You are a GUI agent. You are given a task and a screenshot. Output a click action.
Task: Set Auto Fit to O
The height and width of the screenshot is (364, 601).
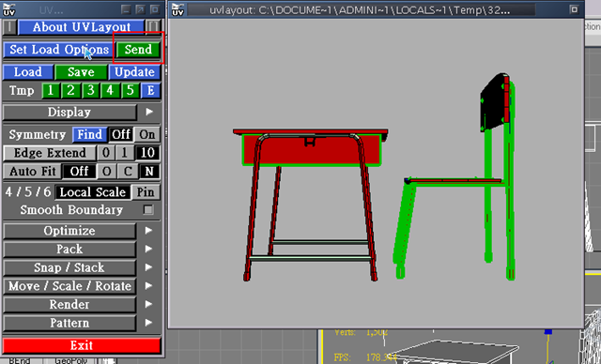[106, 171]
